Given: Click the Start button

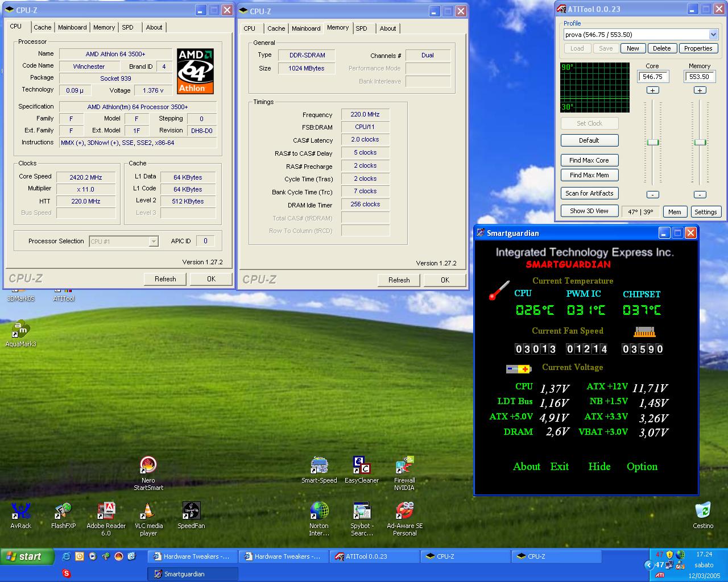Looking at the screenshot, I should (27, 556).
